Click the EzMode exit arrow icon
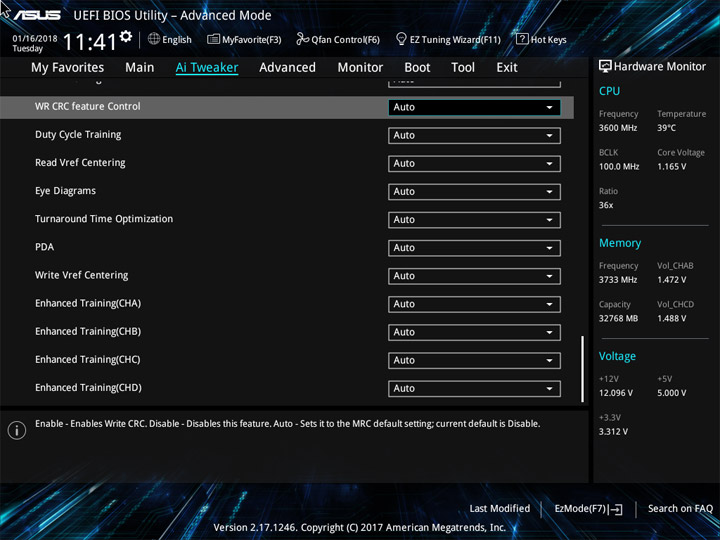Screen dimensions: 720x540 (615, 509)
